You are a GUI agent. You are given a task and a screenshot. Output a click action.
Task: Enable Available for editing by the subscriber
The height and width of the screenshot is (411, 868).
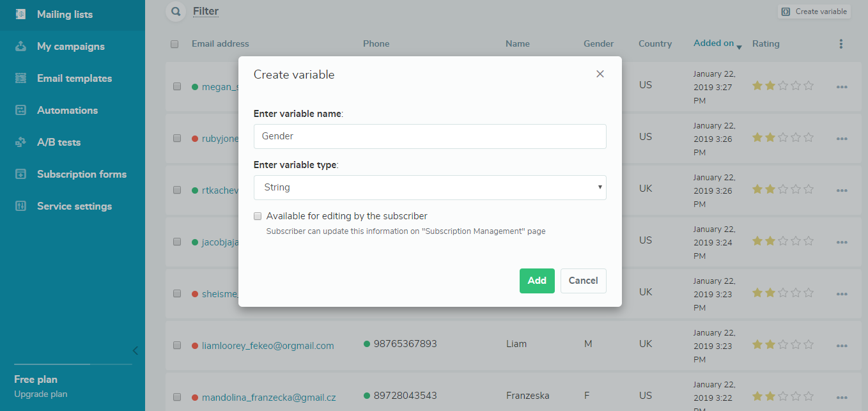pos(258,216)
